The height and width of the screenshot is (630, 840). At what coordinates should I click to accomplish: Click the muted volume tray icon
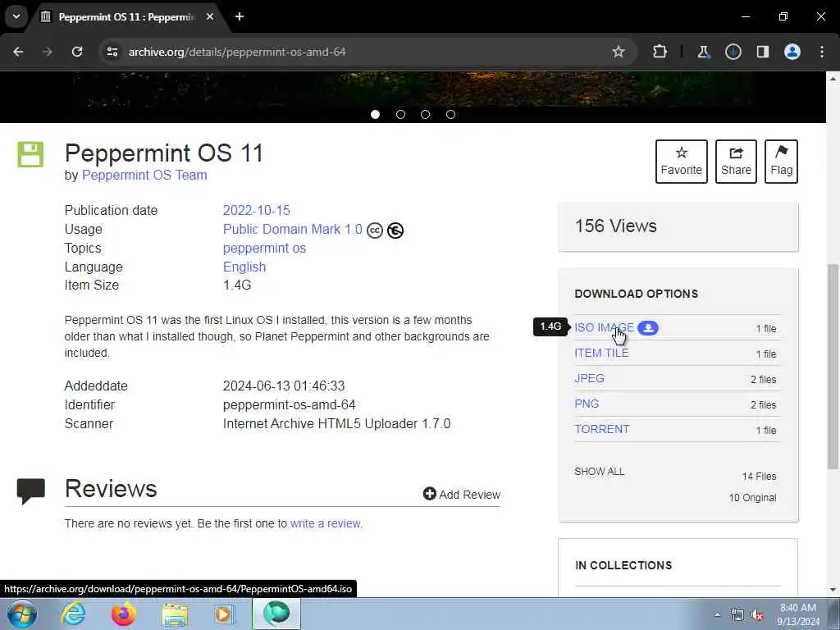pyautogui.click(x=757, y=615)
